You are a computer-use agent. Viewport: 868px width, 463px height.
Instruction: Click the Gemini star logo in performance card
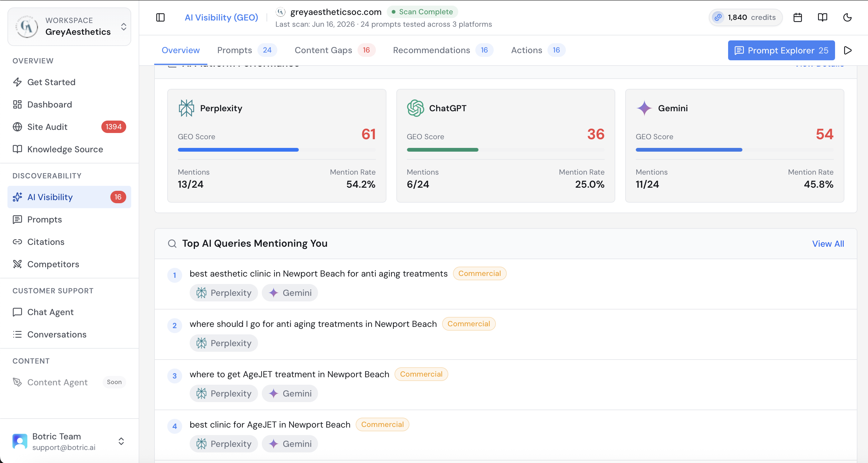tap(644, 108)
